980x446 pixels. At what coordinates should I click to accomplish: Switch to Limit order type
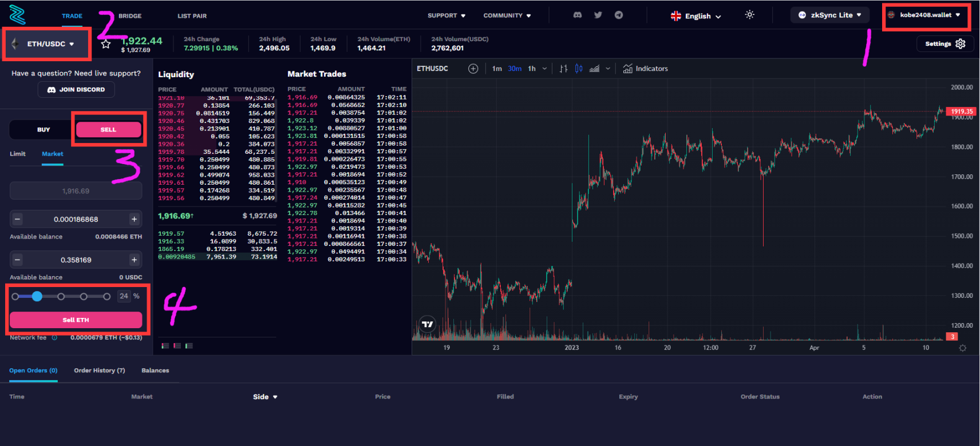[x=18, y=154]
